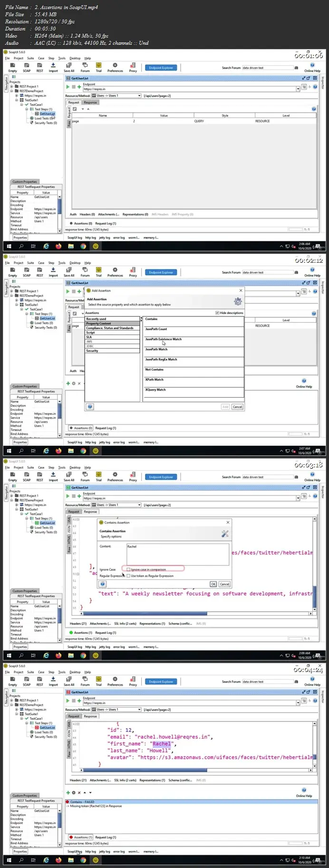Click Chrome taskbar icon in the 00:04:24 frame
This screenshot has height=868, width=329.
[x=83, y=860]
